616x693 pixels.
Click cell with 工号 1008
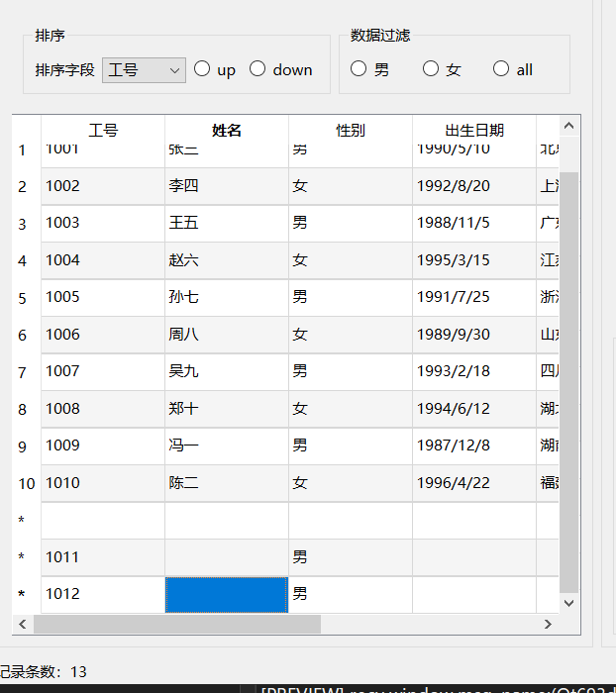coord(103,409)
